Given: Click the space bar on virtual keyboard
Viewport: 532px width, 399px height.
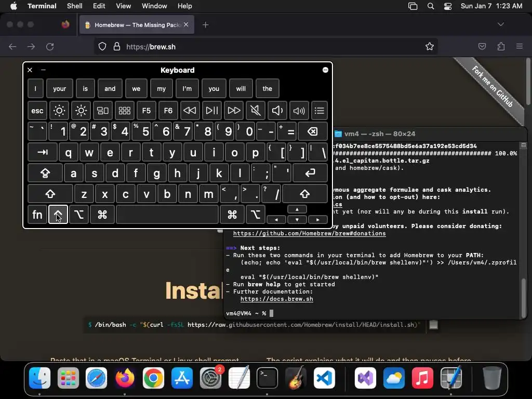Looking at the screenshot, I should [167, 215].
